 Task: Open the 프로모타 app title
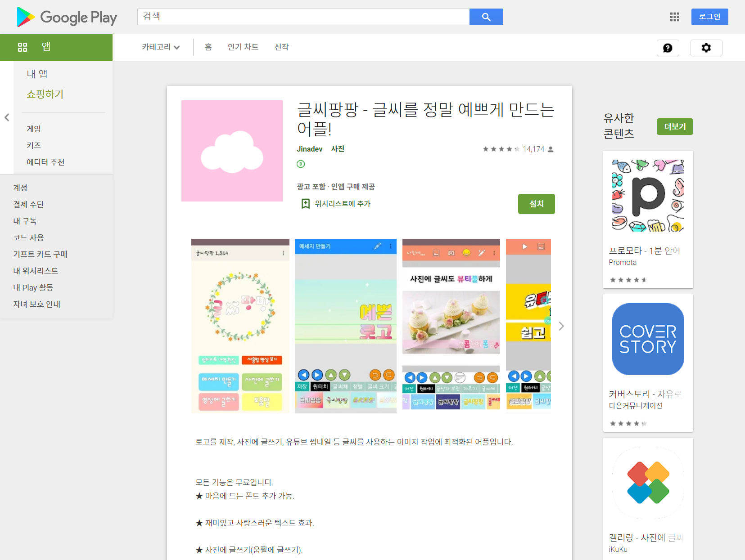(645, 251)
